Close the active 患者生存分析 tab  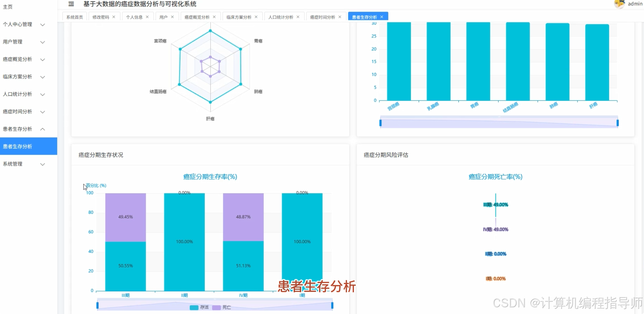pos(382,17)
